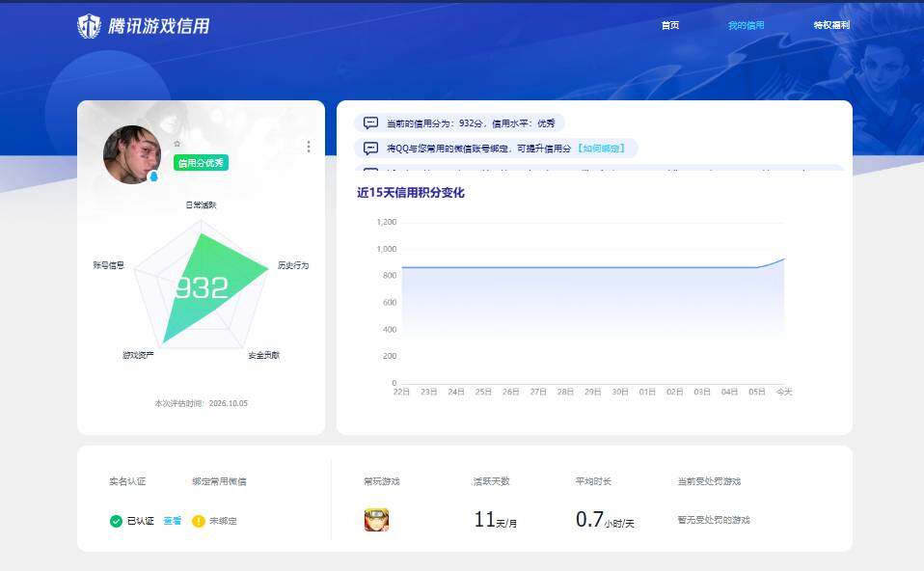Click the user avatar photo
Image resolution: width=924 pixels, height=571 pixels.
132,154
